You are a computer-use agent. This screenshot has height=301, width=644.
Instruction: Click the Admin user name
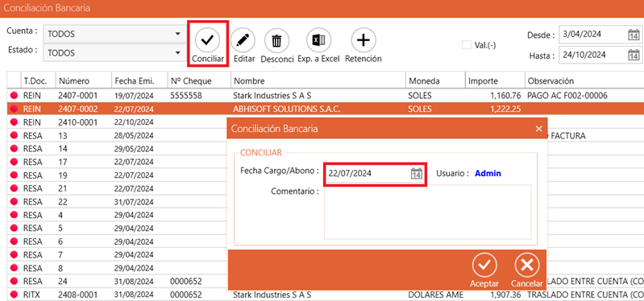(488, 174)
